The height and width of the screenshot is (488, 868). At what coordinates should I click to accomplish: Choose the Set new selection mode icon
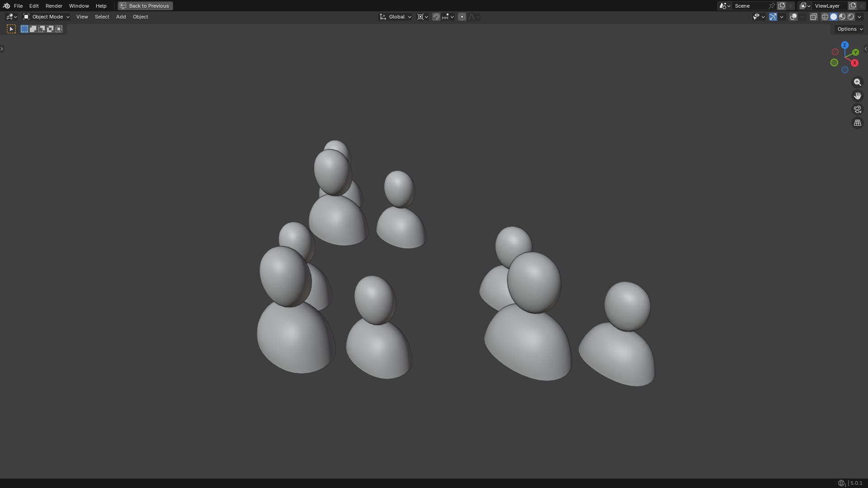pos(24,29)
